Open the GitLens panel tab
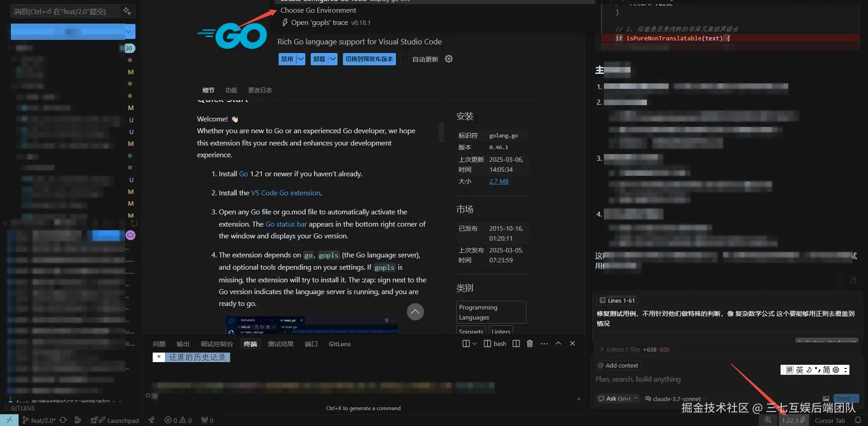This screenshot has width=868, height=426. (x=340, y=344)
